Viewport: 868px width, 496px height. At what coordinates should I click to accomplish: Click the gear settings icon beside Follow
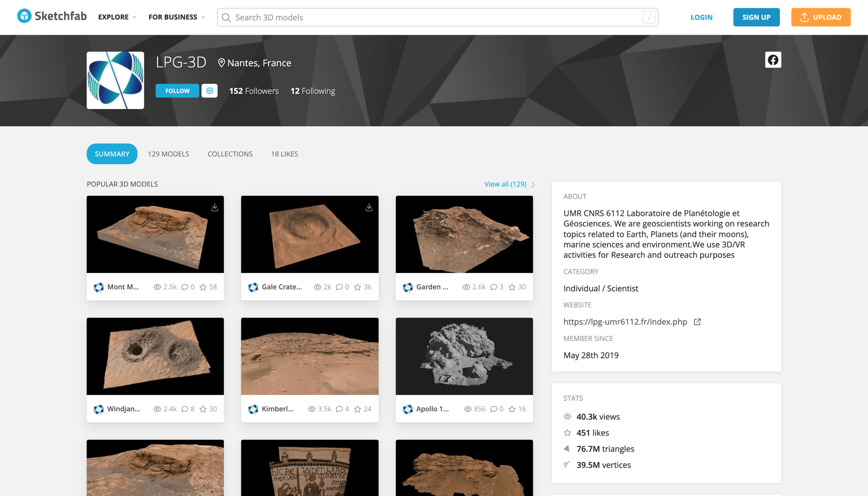coord(209,91)
